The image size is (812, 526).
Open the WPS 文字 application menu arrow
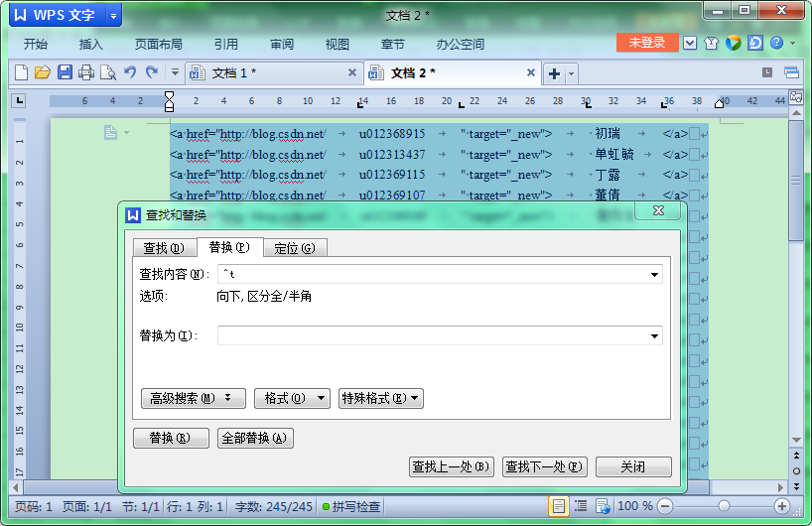pyautogui.click(x=113, y=16)
